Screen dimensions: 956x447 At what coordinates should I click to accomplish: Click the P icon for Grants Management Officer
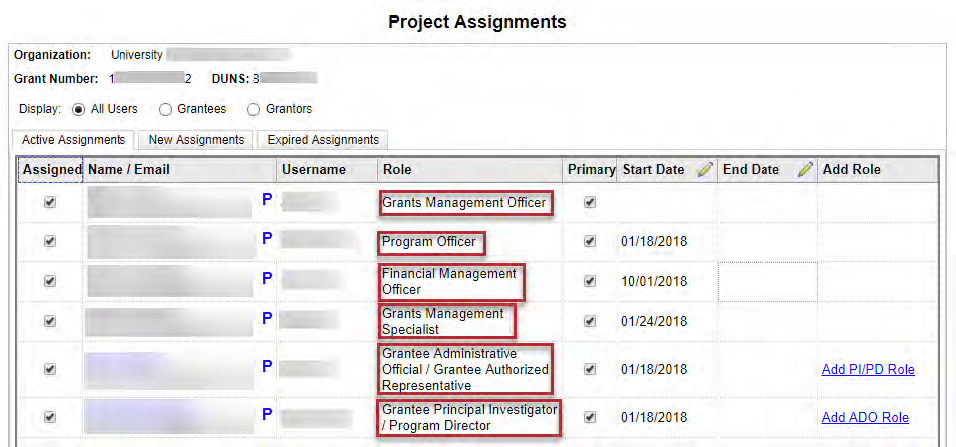coord(267,201)
